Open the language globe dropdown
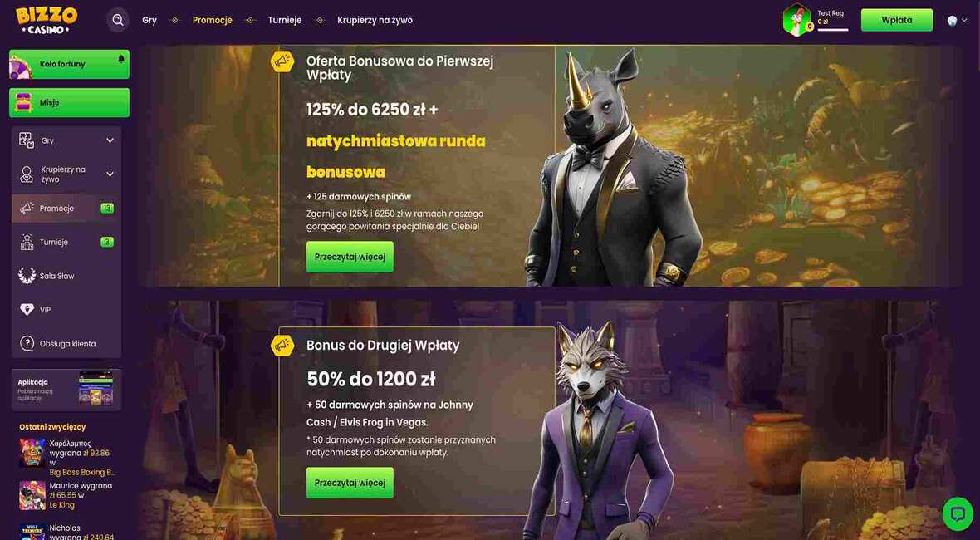This screenshot has width=980, height=540. pyautogui.click(x=957, y=20)
